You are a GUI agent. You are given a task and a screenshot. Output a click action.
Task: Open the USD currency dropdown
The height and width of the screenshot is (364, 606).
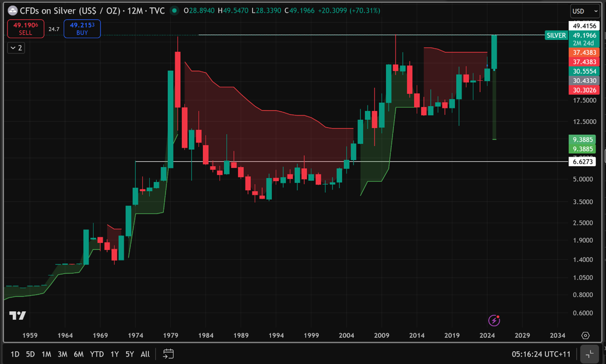[x=584, y=11]
